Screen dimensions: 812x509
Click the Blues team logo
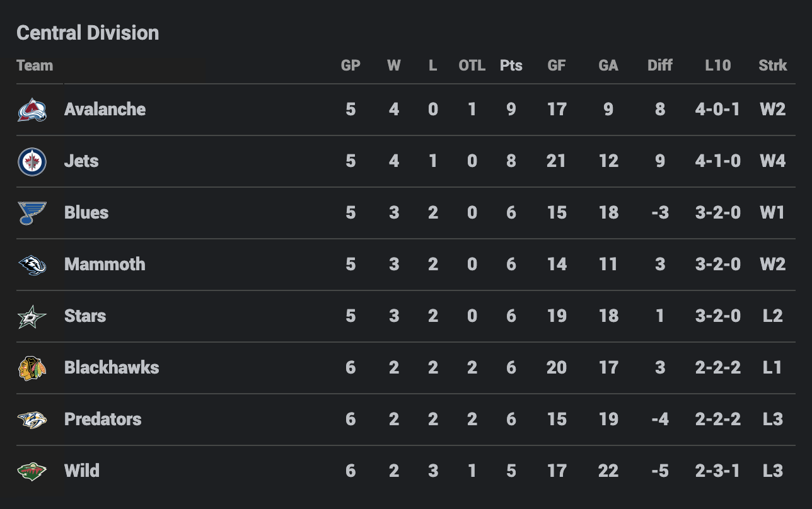pyautogui.click(x=32, y=213)
